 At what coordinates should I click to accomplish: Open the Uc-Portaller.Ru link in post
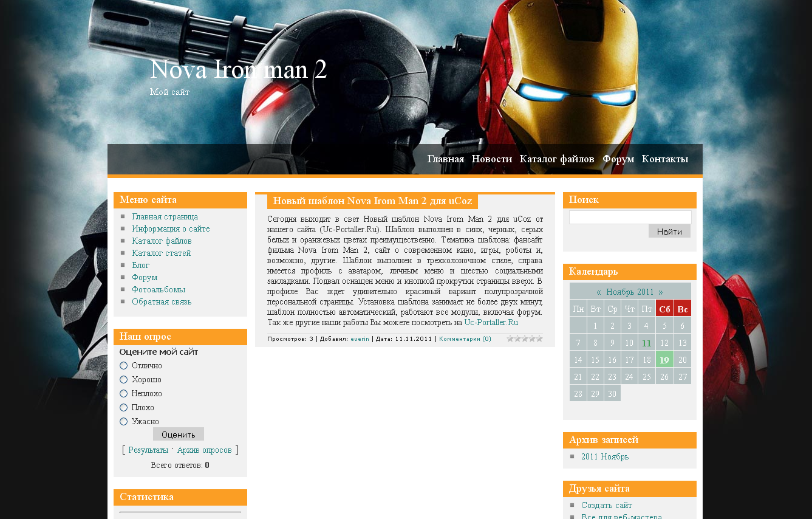[x=491, y=323]
